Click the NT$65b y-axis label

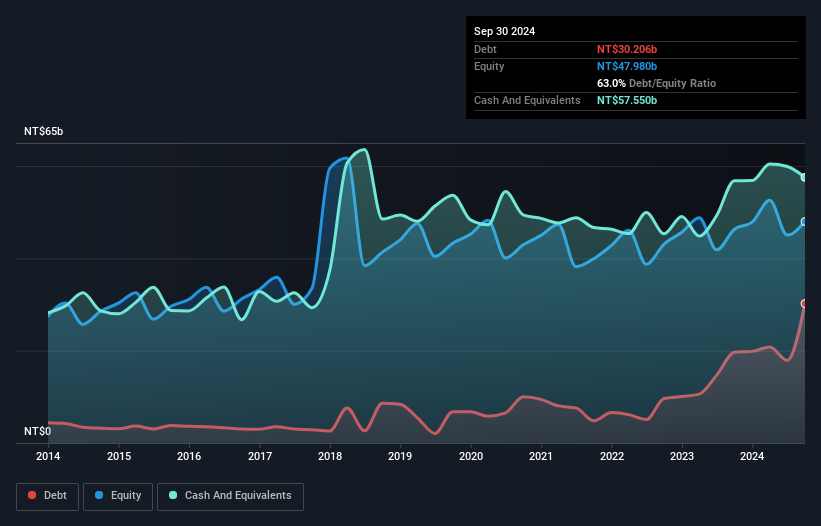[x=43, y=131]
